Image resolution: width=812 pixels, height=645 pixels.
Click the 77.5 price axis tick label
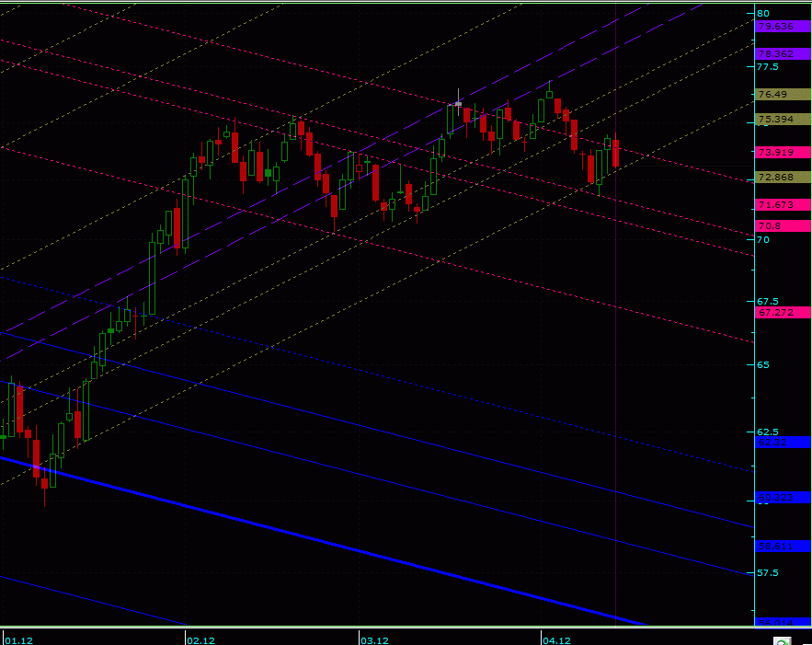click(x=768, y=67)
